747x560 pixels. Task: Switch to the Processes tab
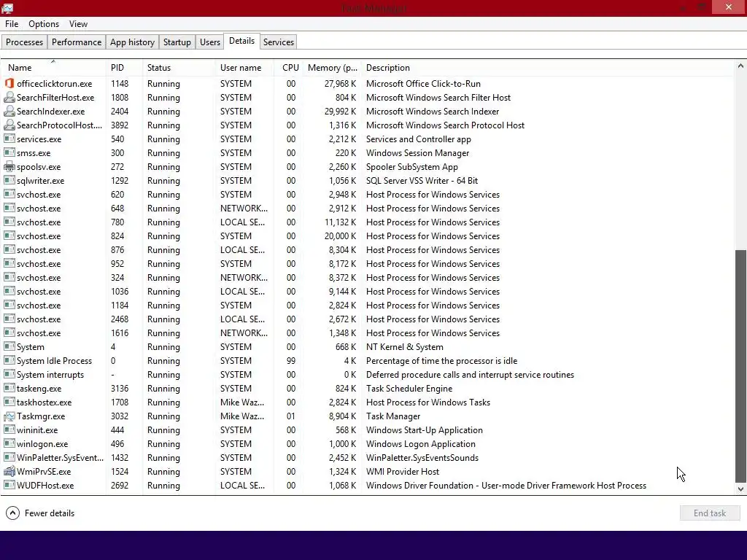[24, 42]
